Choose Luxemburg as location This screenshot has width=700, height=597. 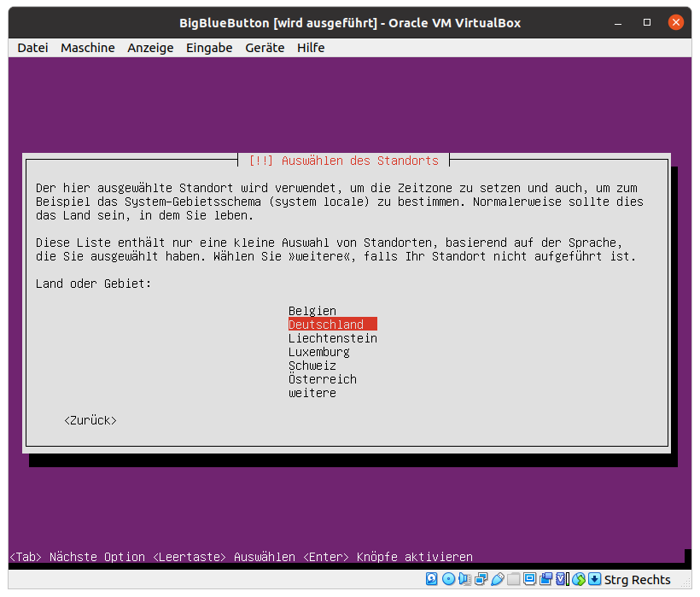point(319,352)
